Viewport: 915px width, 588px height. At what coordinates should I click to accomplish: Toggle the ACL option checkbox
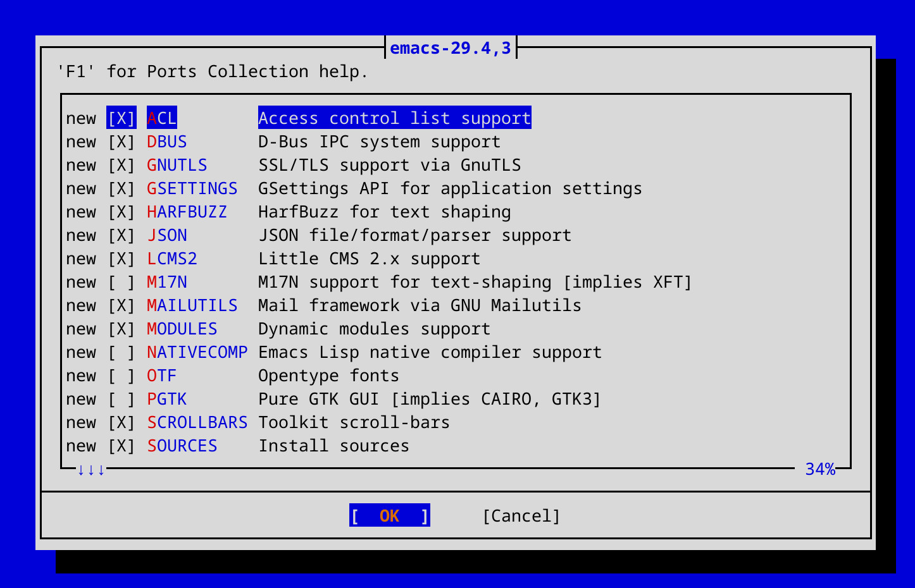(x=121, y=118)
